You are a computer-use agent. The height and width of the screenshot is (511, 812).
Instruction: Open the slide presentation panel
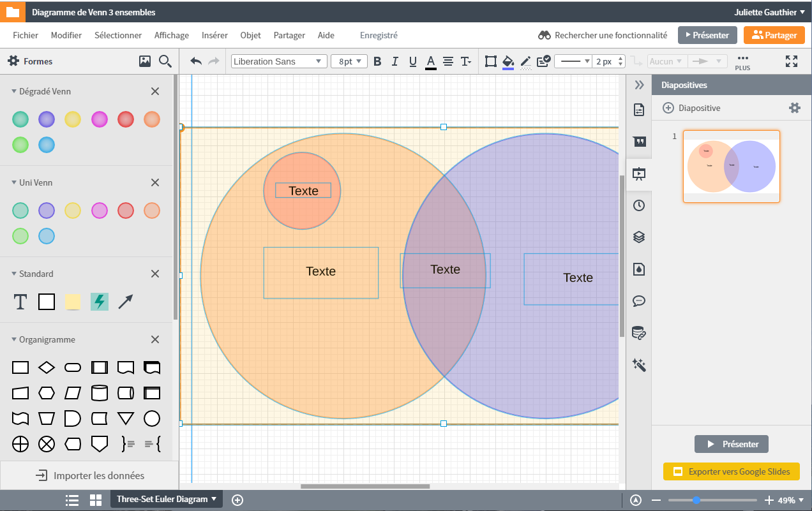tap(639, 173)
